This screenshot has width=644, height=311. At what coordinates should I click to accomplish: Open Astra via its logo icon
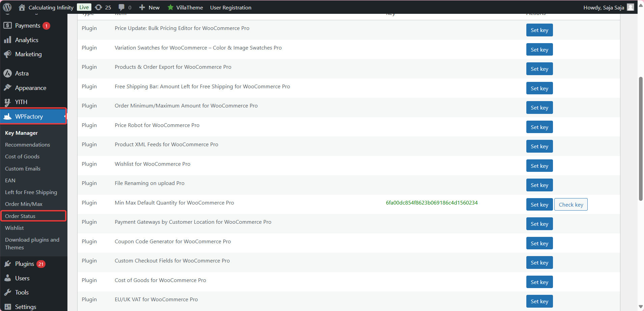7,73
